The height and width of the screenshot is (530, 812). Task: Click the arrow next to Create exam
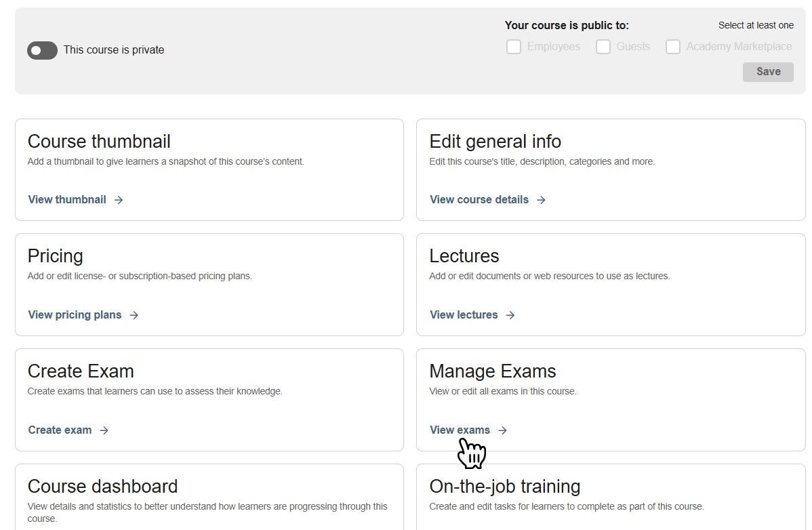click(104, 430)
